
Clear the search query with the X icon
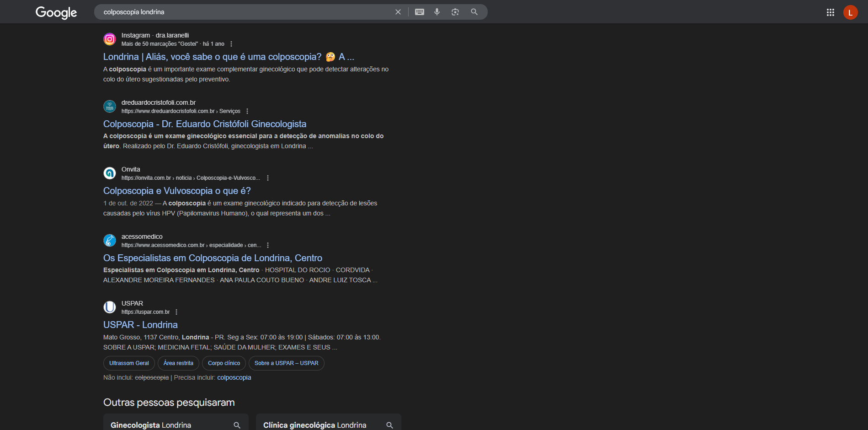click(398, 12)
